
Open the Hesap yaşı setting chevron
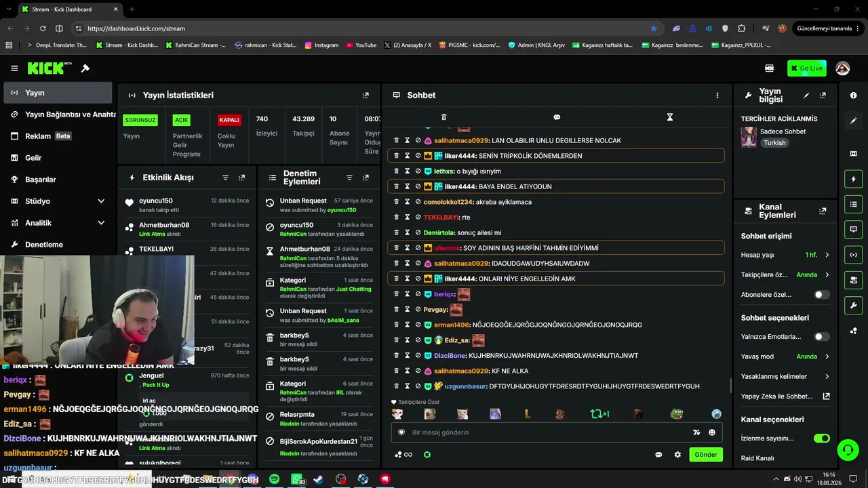coord(827,255)
